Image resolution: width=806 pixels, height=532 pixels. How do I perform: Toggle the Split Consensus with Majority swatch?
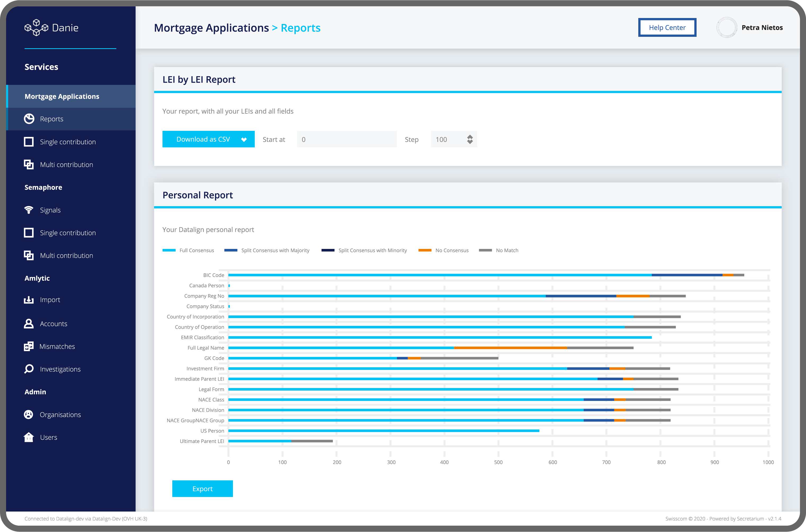[231, 251]
